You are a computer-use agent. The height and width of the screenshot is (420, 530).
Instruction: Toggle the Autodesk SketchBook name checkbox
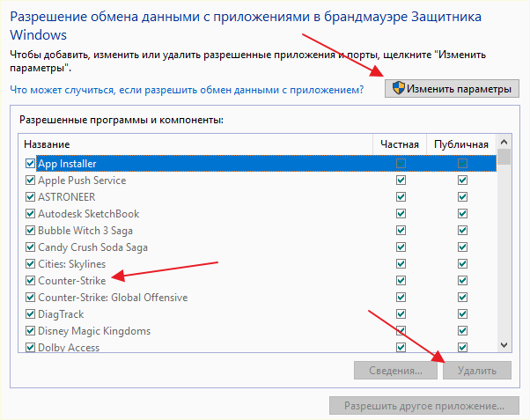[30, 214]
